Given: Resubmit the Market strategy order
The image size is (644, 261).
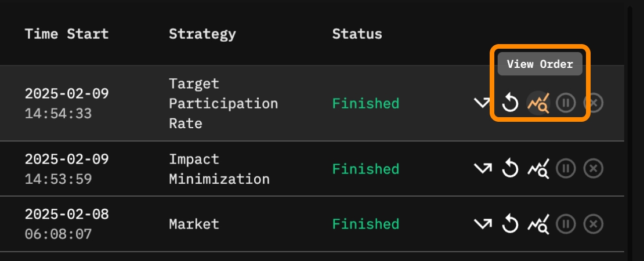Looking at the screenshot, I should pyautogui.click(x=510, y=224).
